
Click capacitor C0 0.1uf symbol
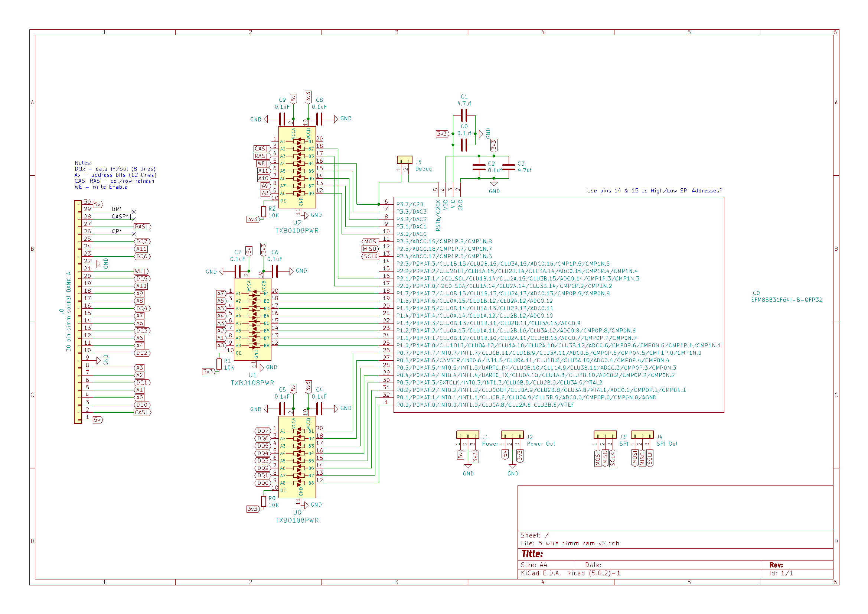click(464, 144)
